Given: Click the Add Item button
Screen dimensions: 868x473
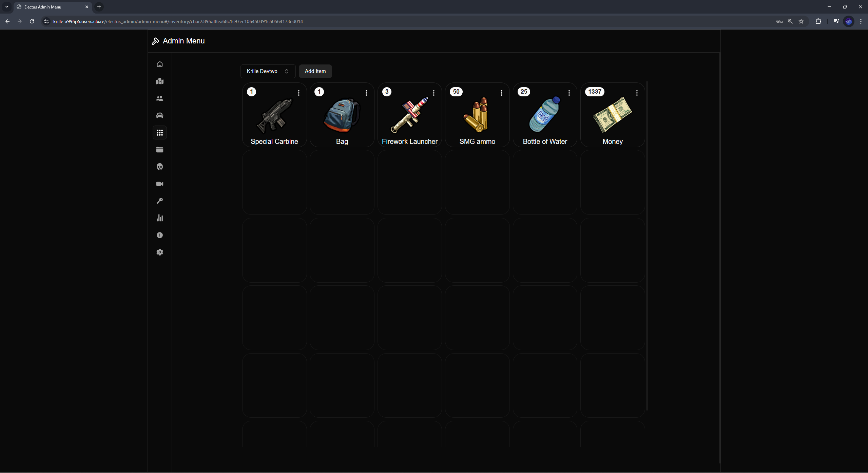Looking at the screenshot, I should click(x=315, y=71).
